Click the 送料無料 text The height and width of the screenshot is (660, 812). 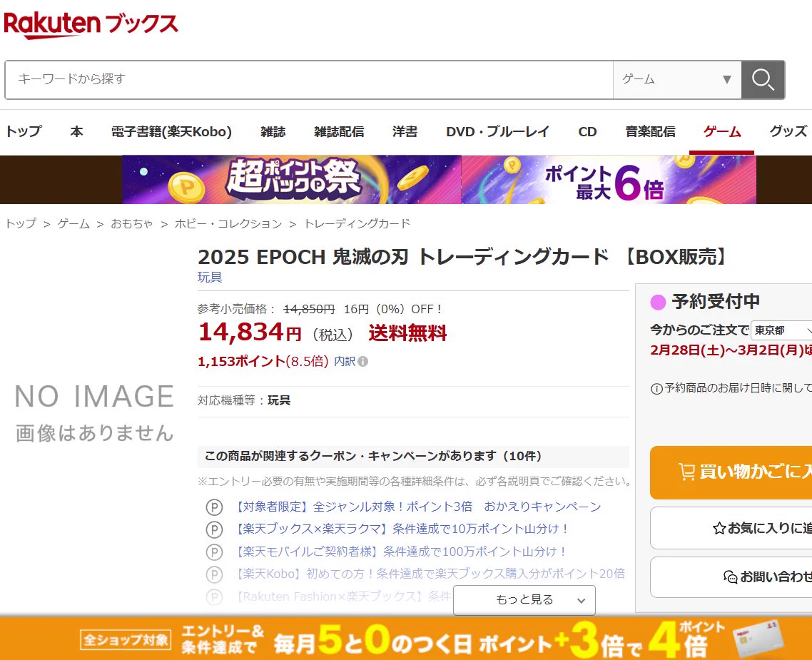(407, 332)
